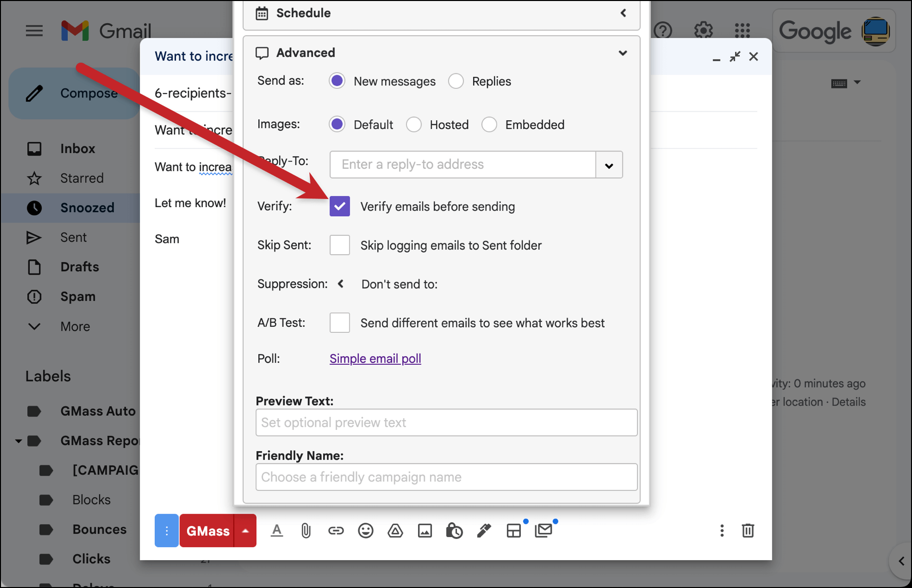
Task: Open the Gmail settings gear icon
Action: pos(703,31)
